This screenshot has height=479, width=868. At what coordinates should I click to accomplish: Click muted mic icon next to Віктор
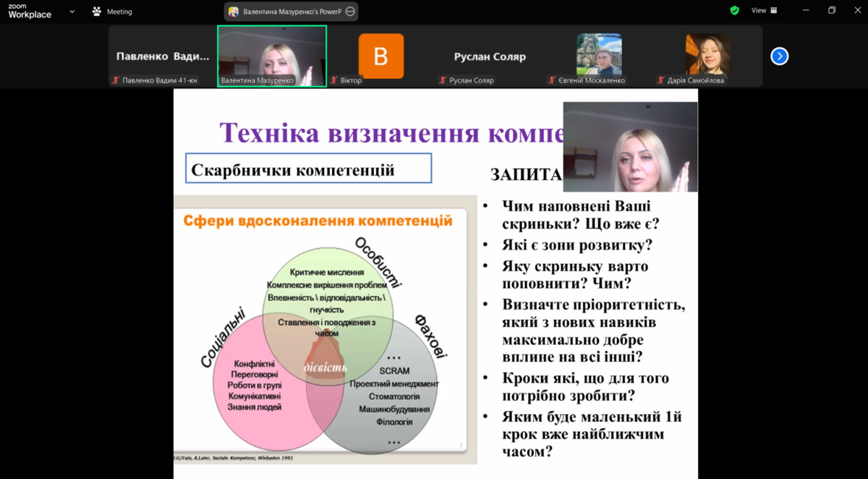(x=334, y=80)
